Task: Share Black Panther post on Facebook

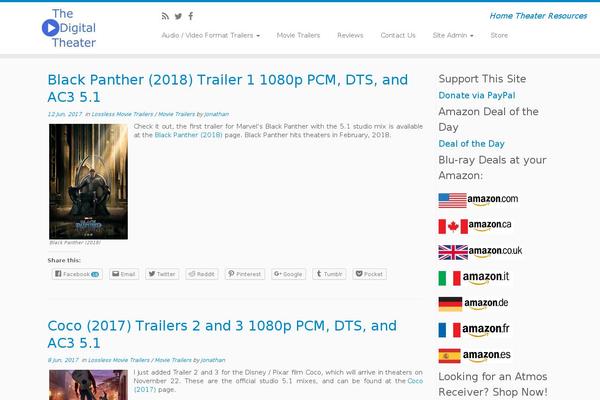Action: coord(77,274)
